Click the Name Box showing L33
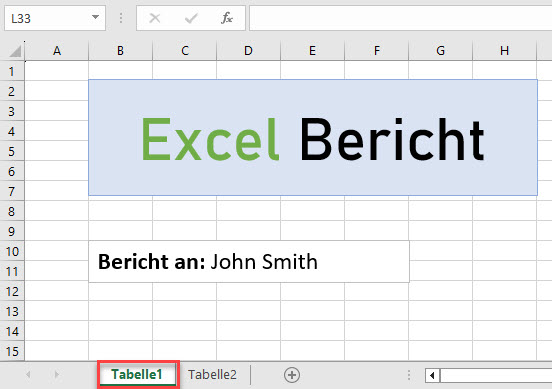The width and height of the screenshot is (552, 389). [55, 18]
